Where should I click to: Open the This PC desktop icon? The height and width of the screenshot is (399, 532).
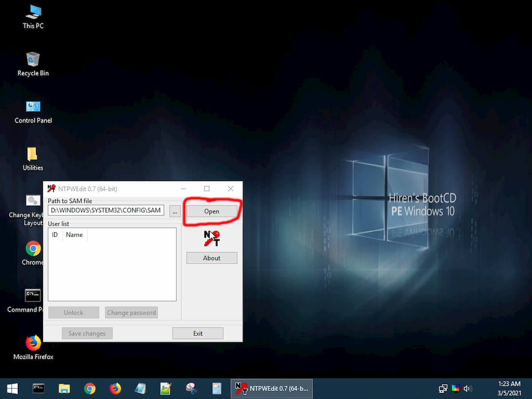pos(33,17)
